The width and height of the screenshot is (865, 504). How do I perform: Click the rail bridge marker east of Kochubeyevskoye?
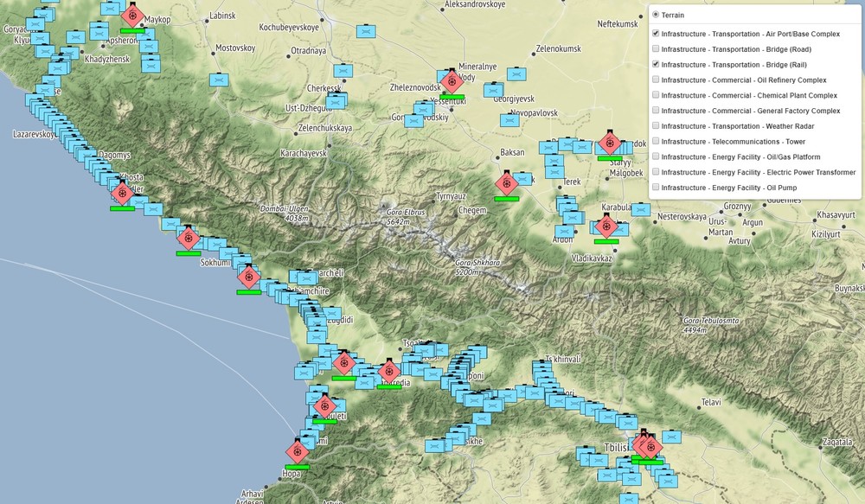[x=366, y=31]
